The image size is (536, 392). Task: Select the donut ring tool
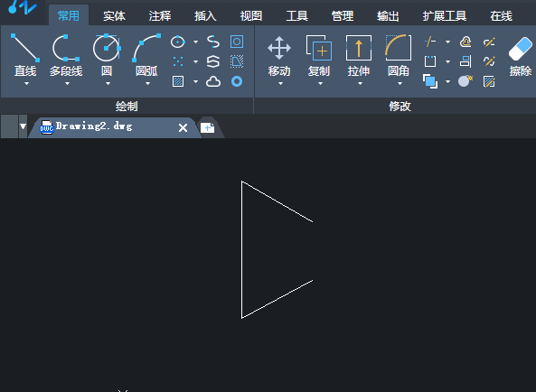[x=237, y=81]
